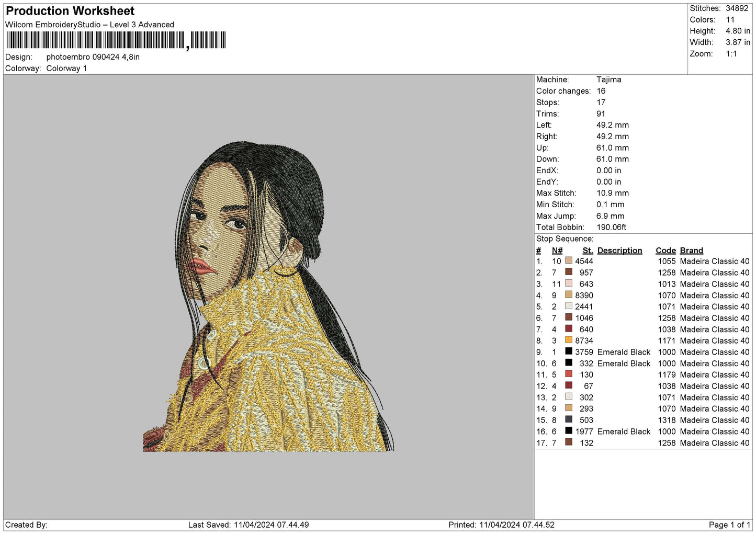Click the 'St.' column header
Screen dimensions: 756x534
588,251
